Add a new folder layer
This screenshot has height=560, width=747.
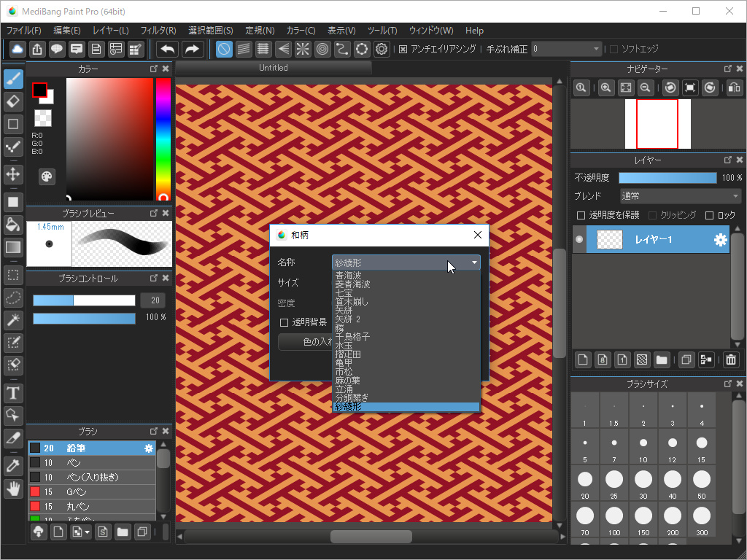661,359
